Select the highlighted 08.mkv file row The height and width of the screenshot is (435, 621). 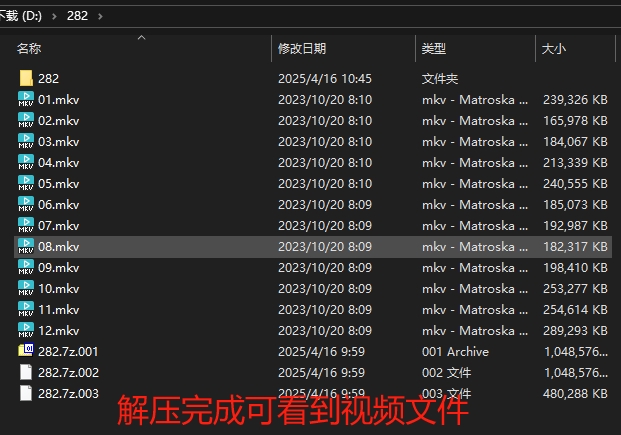pos(300,246)
